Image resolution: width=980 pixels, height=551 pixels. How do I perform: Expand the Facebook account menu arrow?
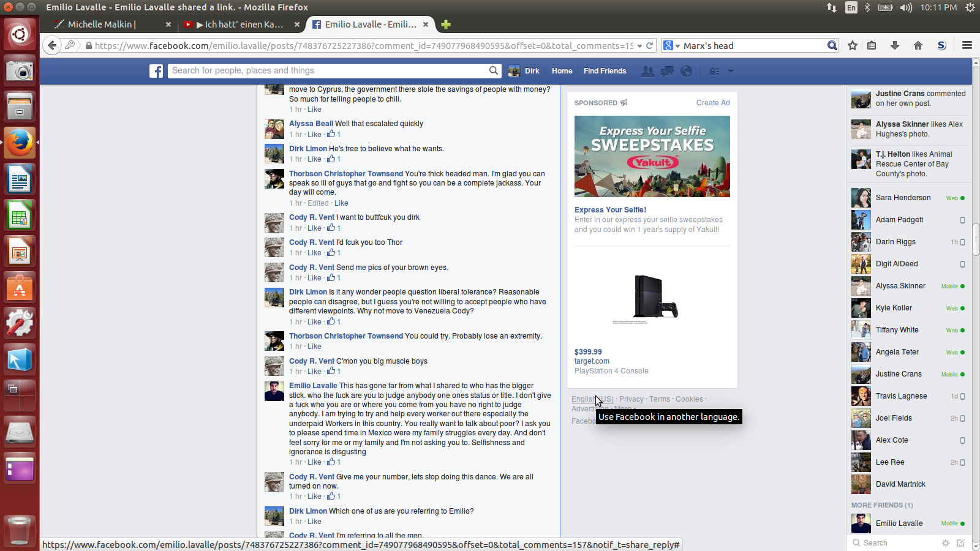pyautogui.click(x=731, y=71)
